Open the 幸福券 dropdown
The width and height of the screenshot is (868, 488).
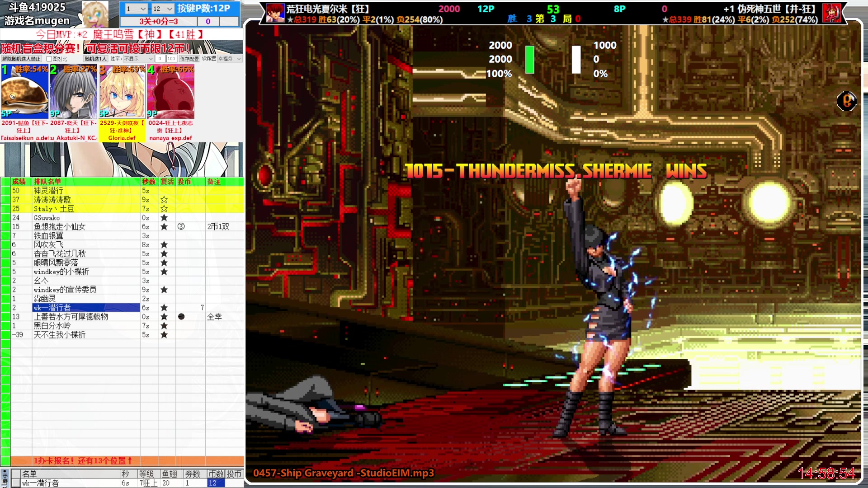click(x=230, y=59)
